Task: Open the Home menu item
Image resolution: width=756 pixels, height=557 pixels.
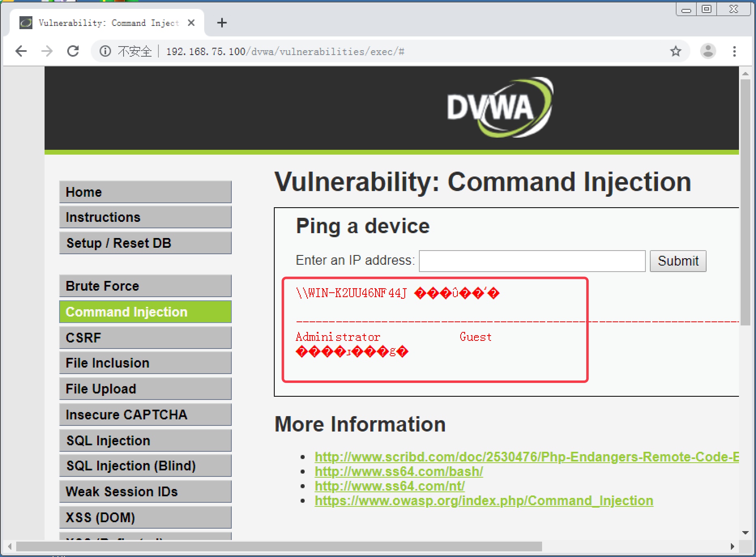Action: [x=145, y=192]
